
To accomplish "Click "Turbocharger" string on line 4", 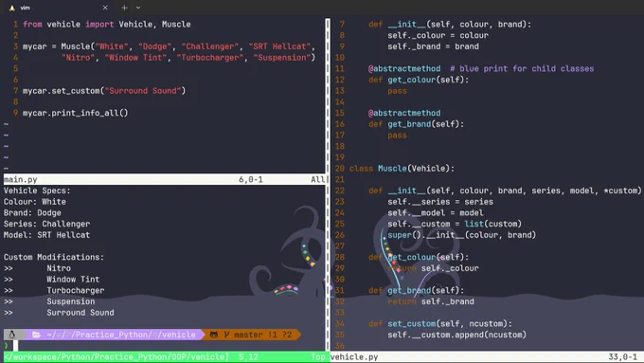I will point(210,58).
